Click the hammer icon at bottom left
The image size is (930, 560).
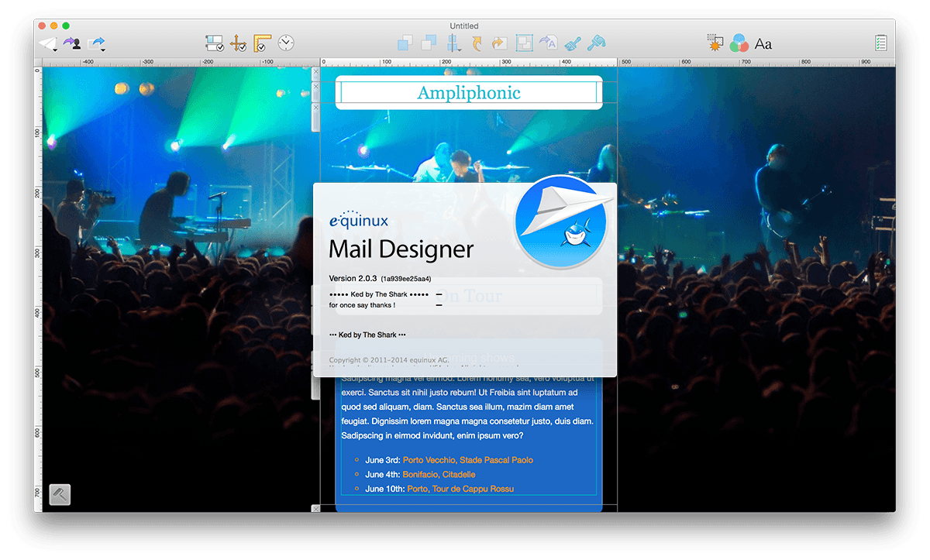click(60, 494)
